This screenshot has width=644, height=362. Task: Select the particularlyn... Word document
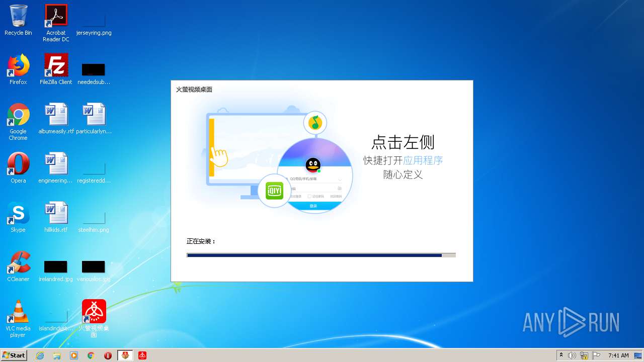[x=94, y=119]
